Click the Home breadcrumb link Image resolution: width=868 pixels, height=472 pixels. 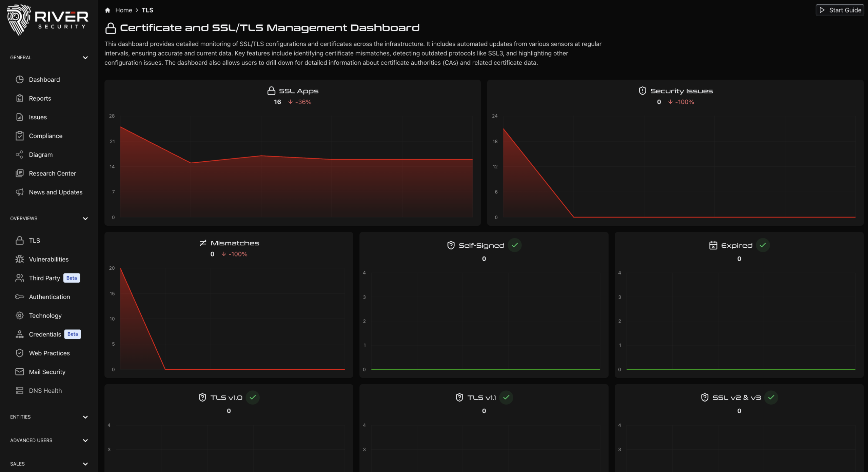point(123,10)
